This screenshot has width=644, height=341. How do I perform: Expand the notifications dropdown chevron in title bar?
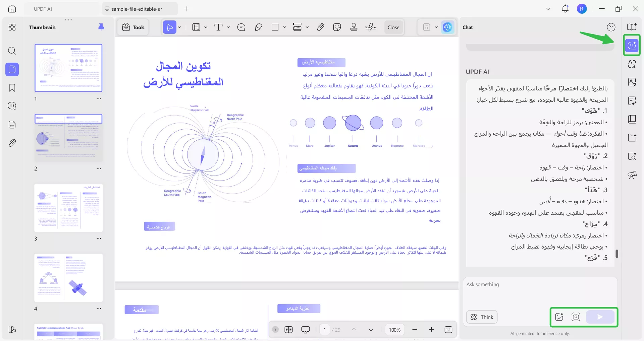tap(548, 9)
